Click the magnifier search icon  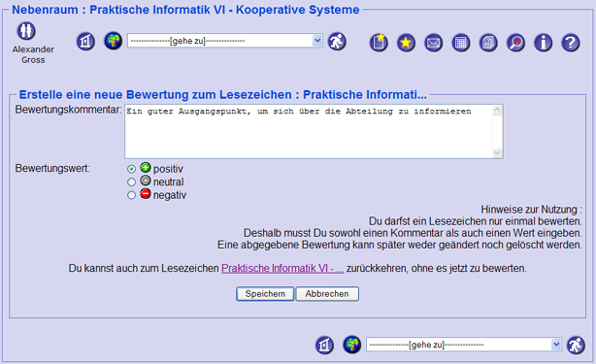515,43
